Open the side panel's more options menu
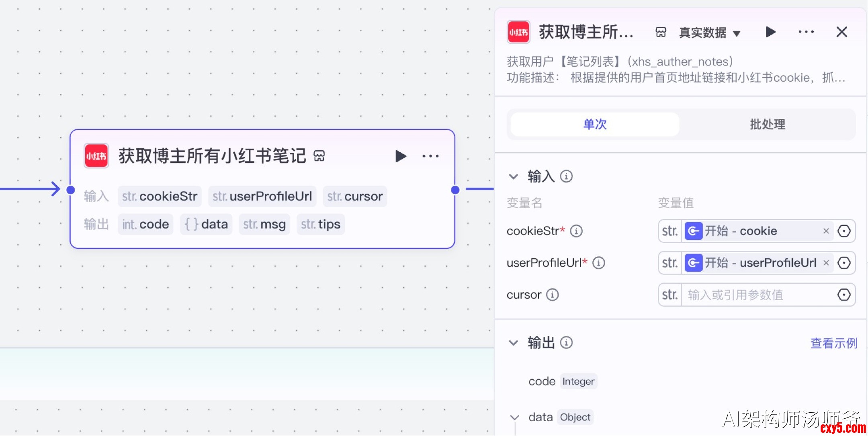 (x=806, y=32)
